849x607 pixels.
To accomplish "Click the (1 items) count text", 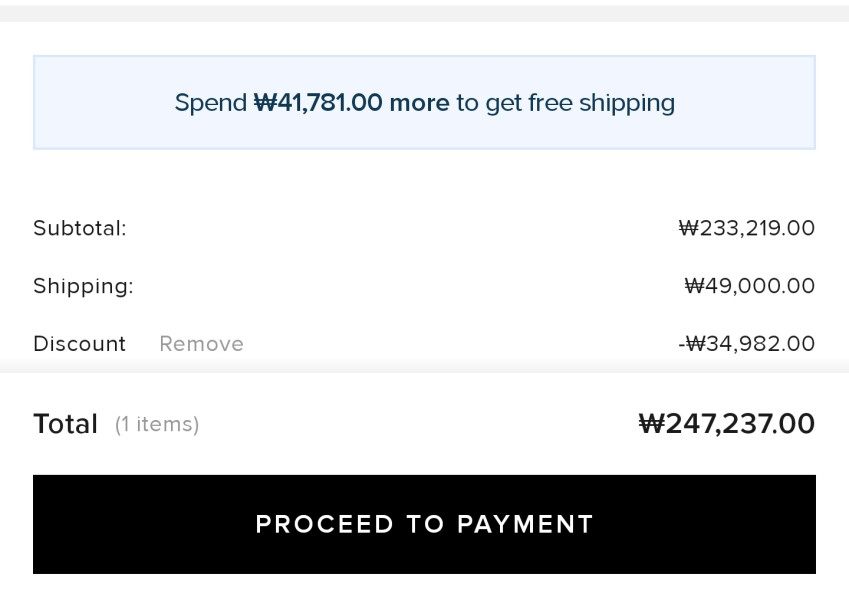I will (x=157, y=425).
